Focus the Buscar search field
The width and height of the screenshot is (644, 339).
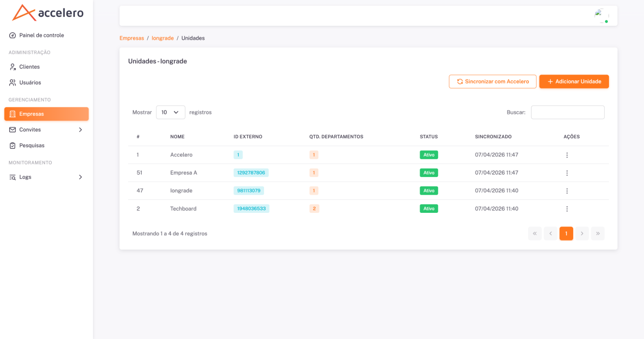568,112
